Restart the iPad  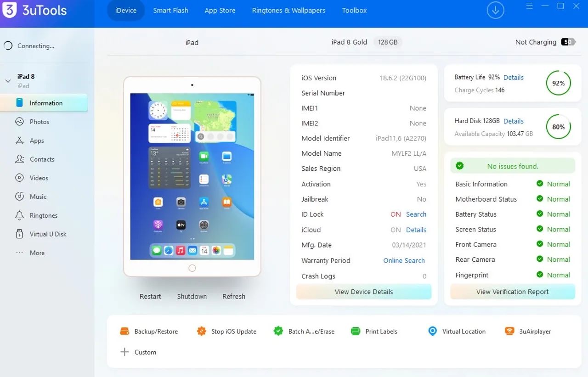[150, 296]
